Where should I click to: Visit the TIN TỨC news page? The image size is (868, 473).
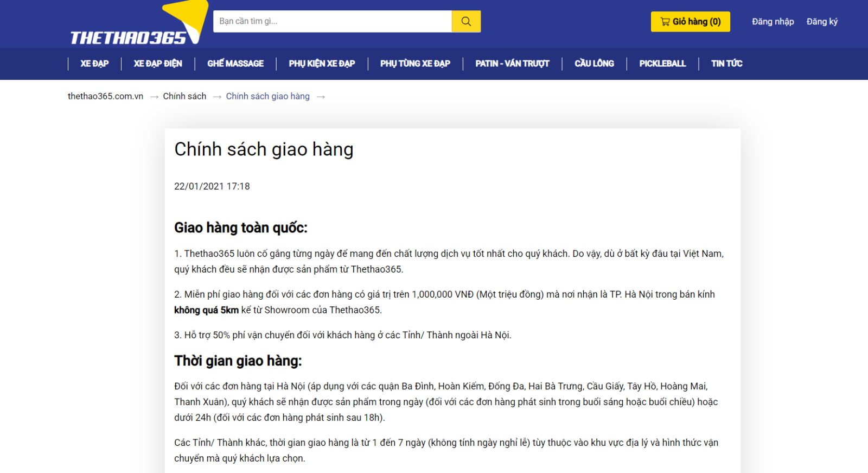(726, 64)
